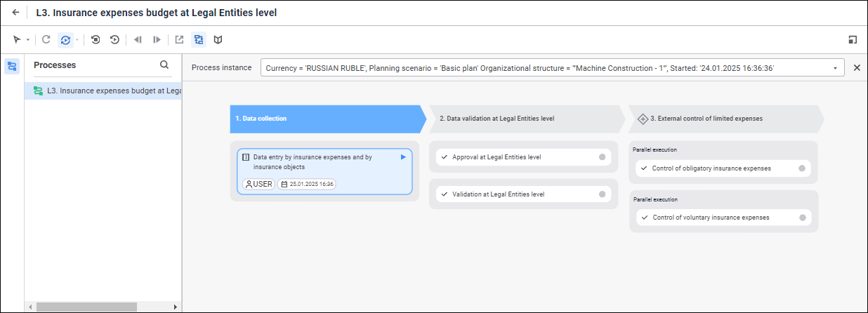
Task: Click the refresh toolbar icon
Action: (x=46, y=40)
